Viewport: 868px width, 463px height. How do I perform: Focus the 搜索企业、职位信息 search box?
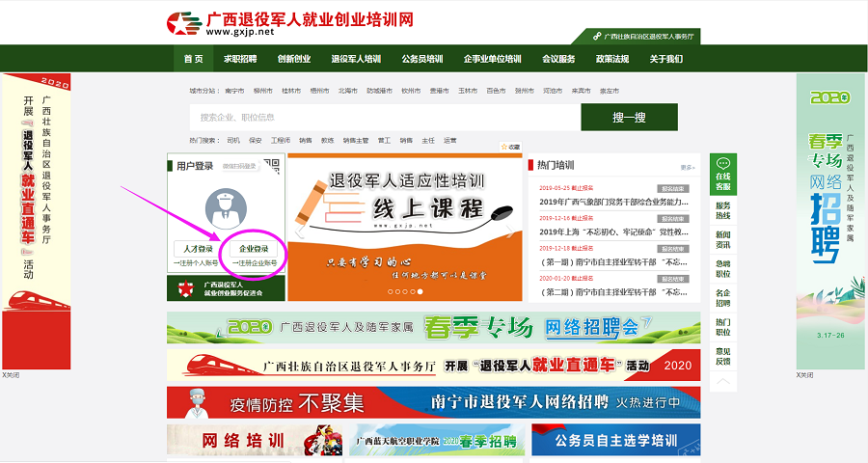point(385,118)
